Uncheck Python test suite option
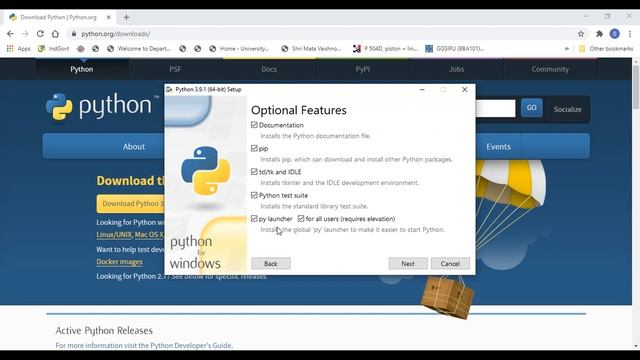The image size is (640, 360). (x=254, y=195)
